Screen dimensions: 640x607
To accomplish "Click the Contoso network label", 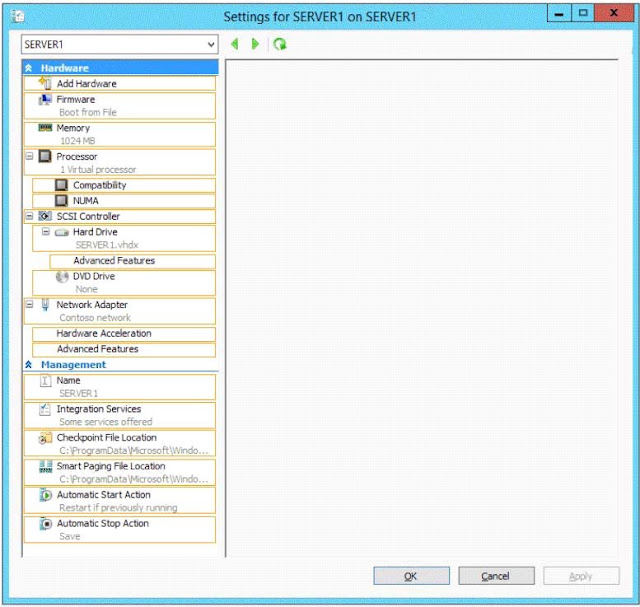I will click(95, 318).
